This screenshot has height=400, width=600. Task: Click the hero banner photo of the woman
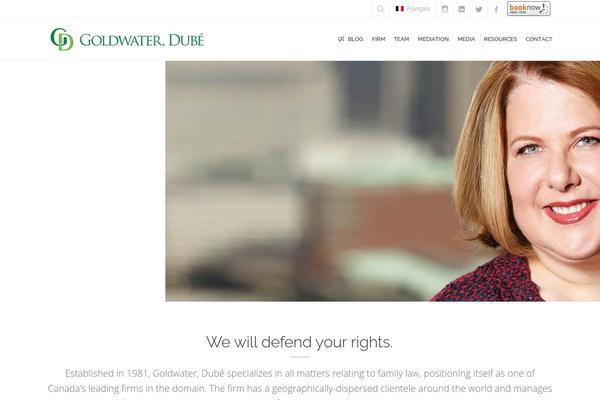383,181
